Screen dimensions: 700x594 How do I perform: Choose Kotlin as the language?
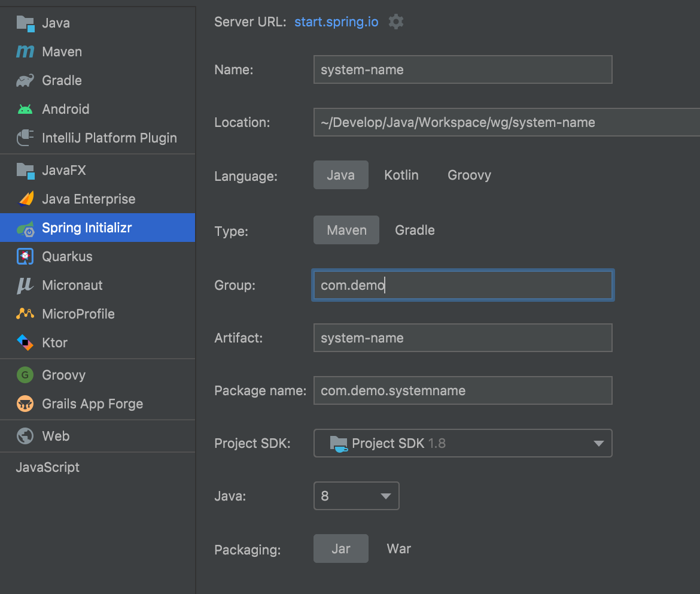pos(401,175)
